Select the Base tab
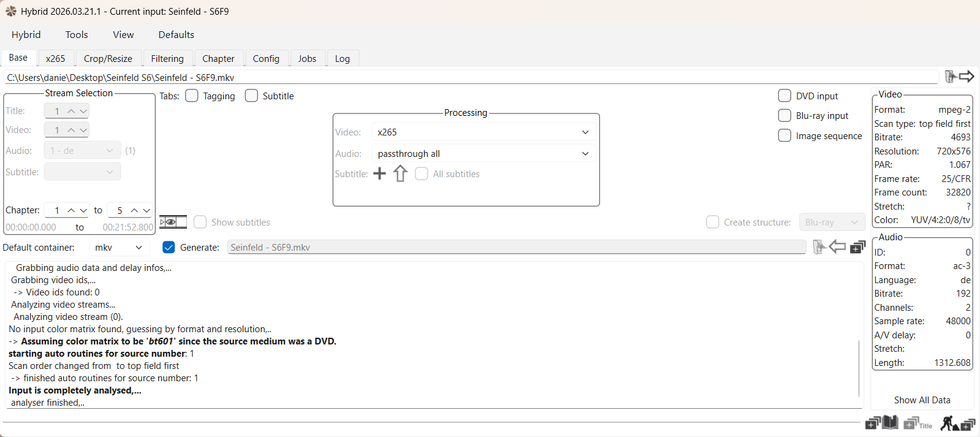This screenshot has height=437, width=980. [18, 58]
